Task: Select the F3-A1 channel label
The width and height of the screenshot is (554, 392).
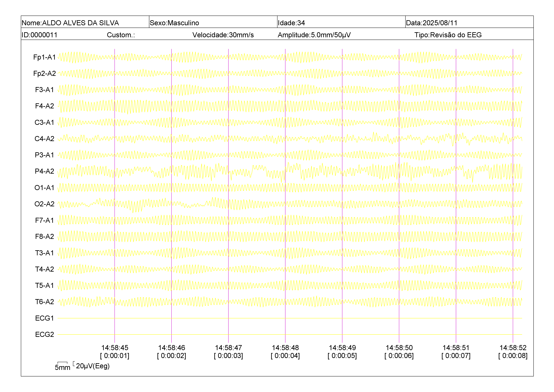Action: 44,90
